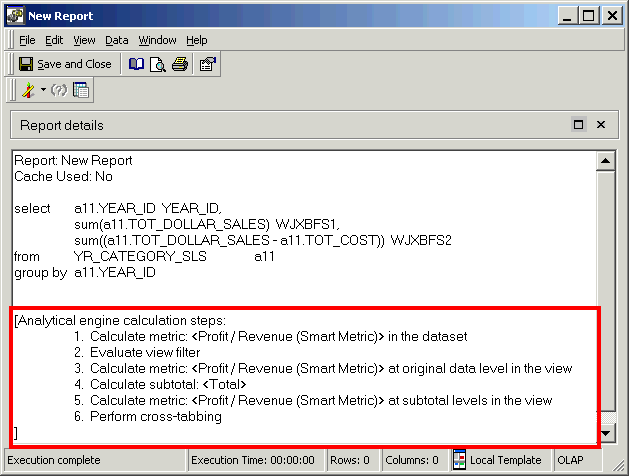Open the File menu
The image size is (629, 476).
click(x=27, y=40)
